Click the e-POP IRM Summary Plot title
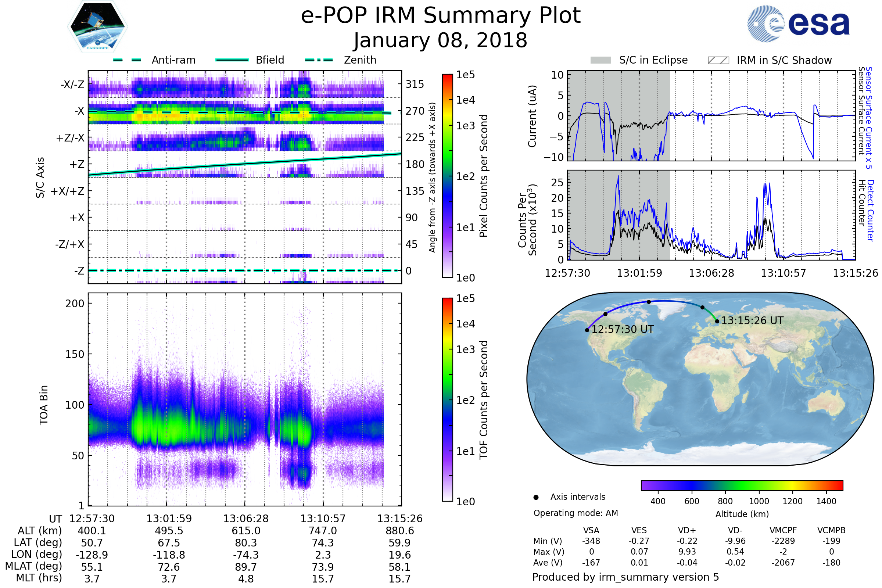Screen dimensions: 882x588 point(441,16)
